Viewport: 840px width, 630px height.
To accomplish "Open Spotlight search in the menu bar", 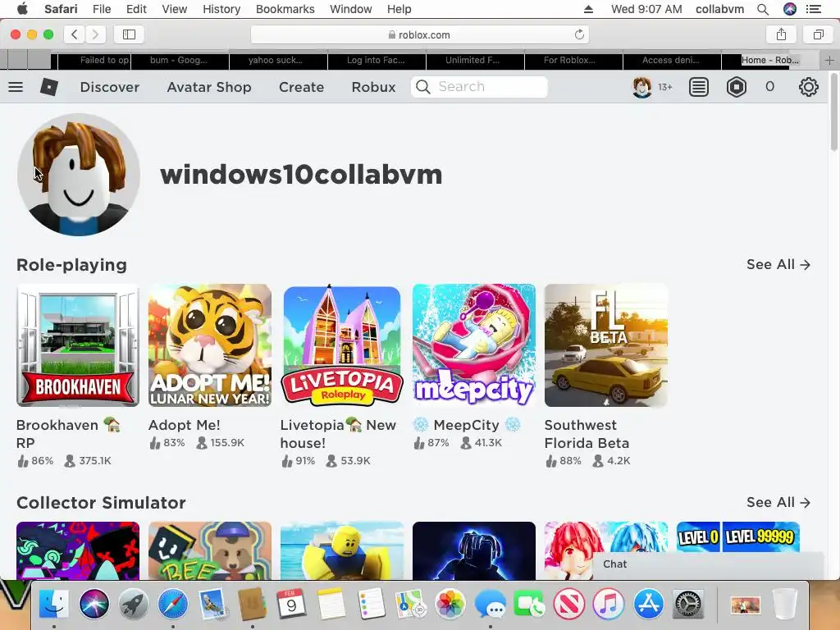I will coord(763,9).
